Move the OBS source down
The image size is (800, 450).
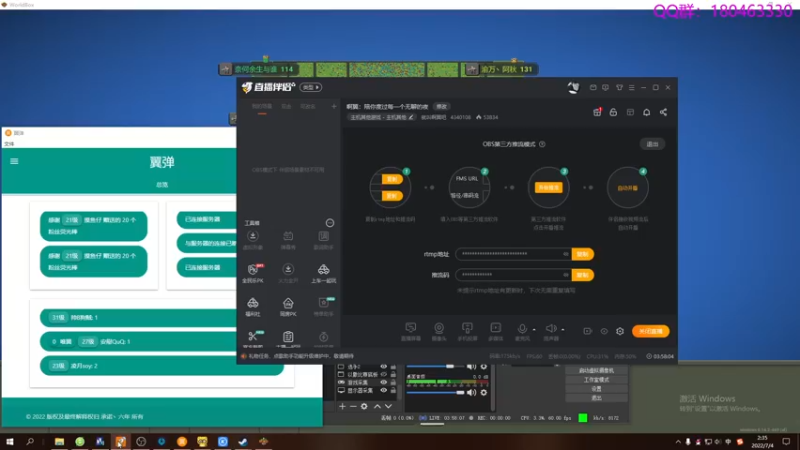pos(388,407)
